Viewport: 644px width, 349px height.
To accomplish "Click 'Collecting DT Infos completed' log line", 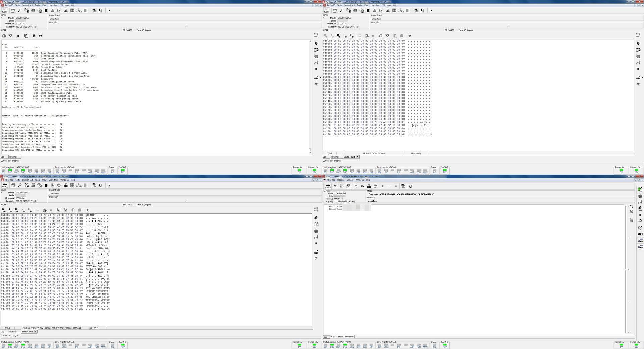I will coord(21,107).
